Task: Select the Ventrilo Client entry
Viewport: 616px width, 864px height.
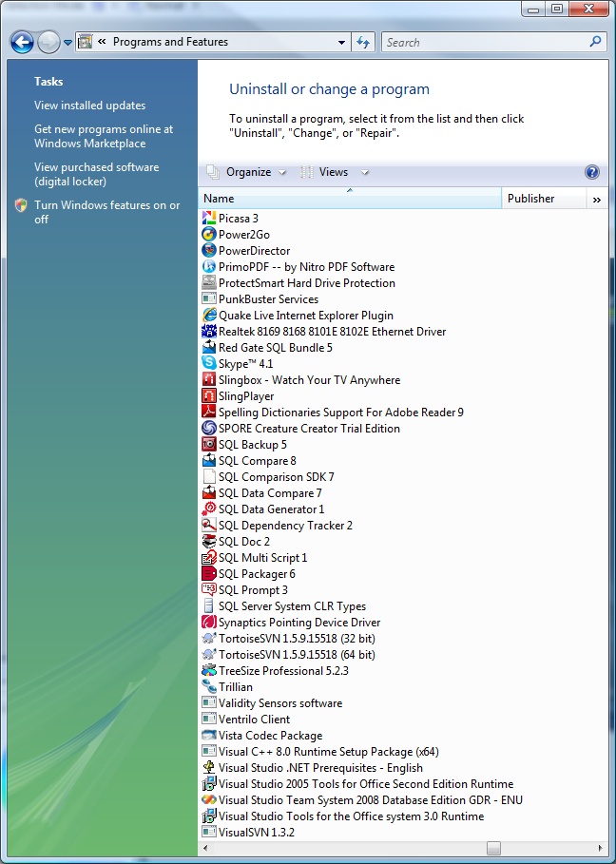Action: tap(246, 720)
